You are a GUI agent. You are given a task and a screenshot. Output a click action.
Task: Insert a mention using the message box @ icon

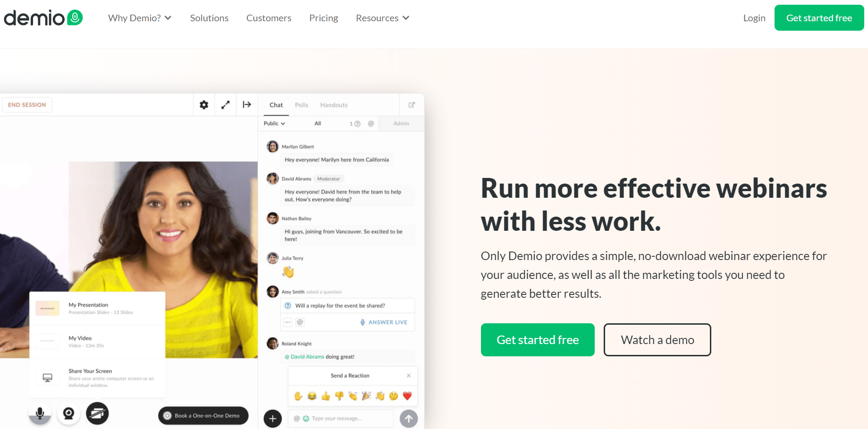click(x=297, y=419)
